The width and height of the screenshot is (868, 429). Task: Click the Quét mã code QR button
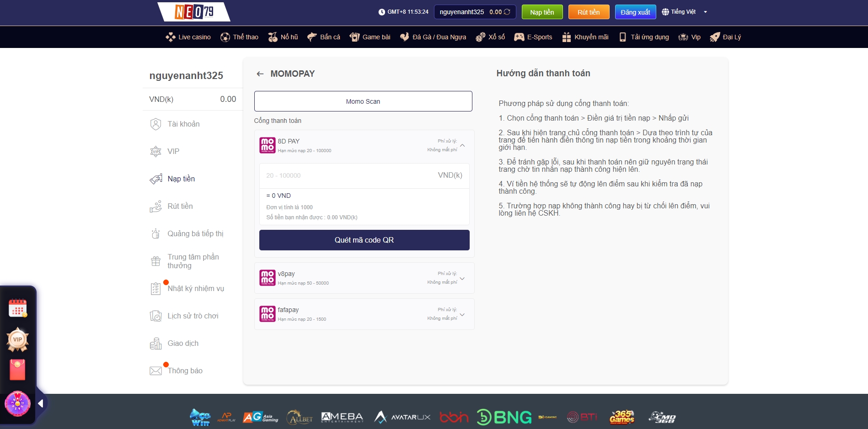(x=364, y=240)
